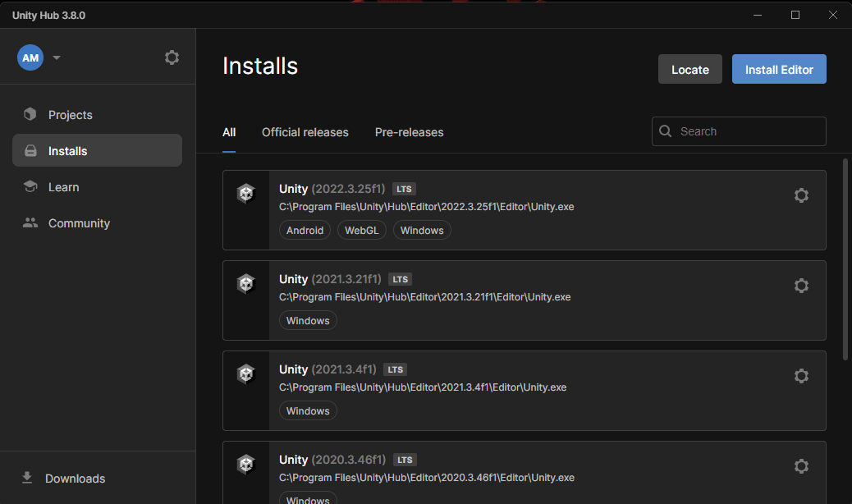The height and width of the screenshot is (504, 852).
Task: Click the Unity (2022.3.25f1) title
Action: point(332,189)
